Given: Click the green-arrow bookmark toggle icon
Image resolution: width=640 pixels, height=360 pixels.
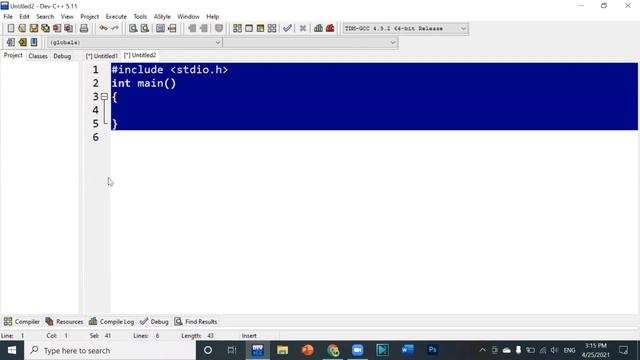Looking at the screenshot, I should click(x=22, y=42).
